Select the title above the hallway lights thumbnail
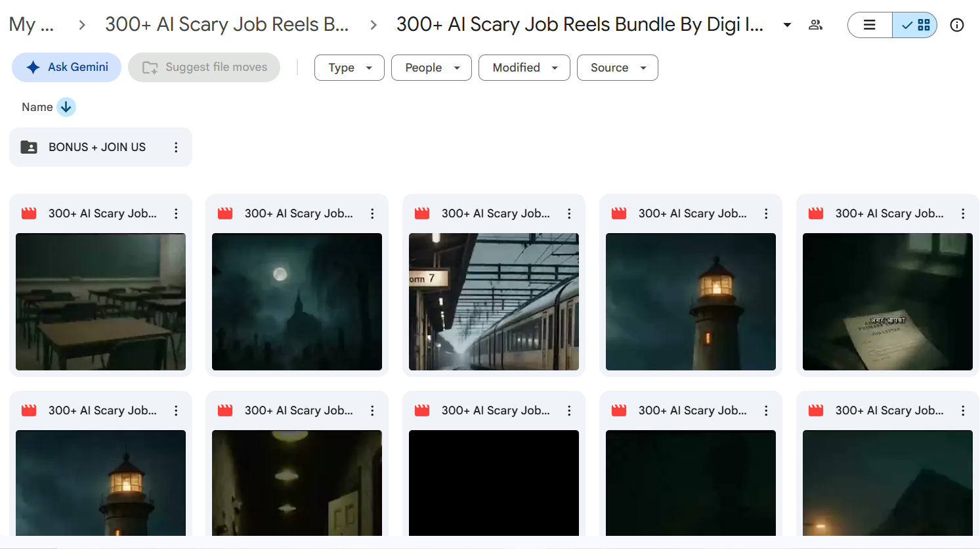 (x=299, y=410)
